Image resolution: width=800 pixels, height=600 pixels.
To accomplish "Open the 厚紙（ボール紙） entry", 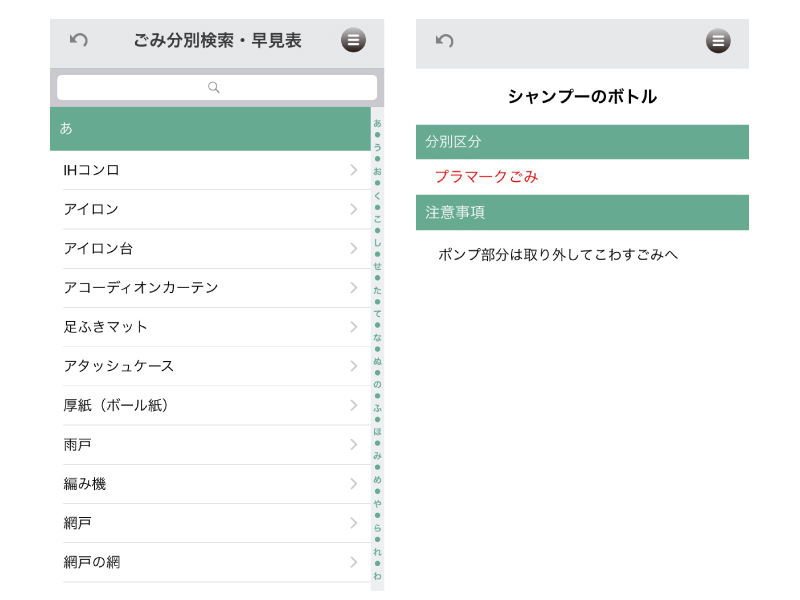I will click(118, 405).
